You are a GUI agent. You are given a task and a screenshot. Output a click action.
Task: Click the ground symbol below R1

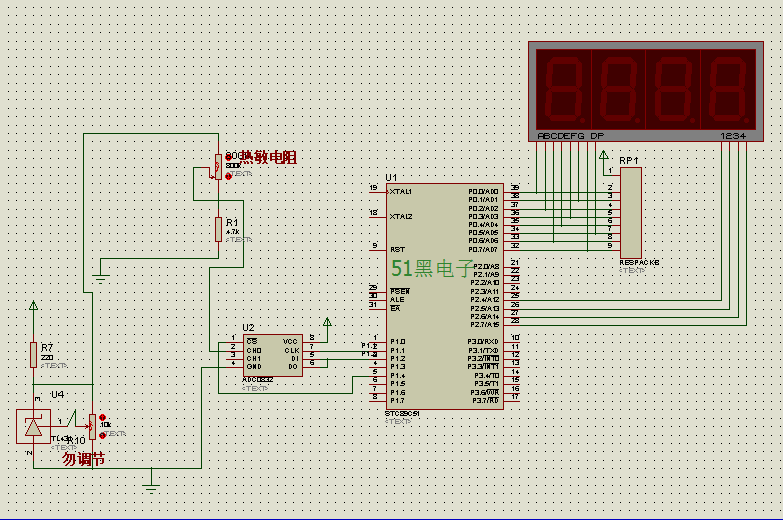[x=100, y=279]
